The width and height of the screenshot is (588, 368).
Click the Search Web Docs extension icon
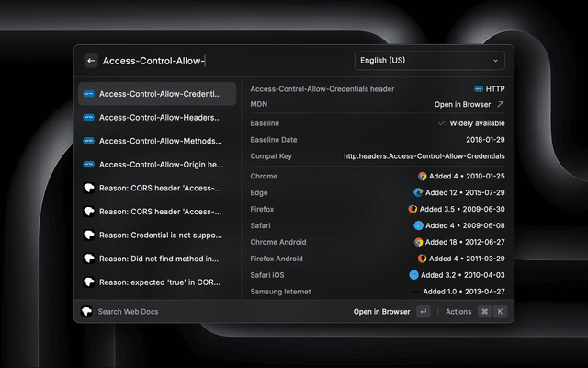pos(87,312)
